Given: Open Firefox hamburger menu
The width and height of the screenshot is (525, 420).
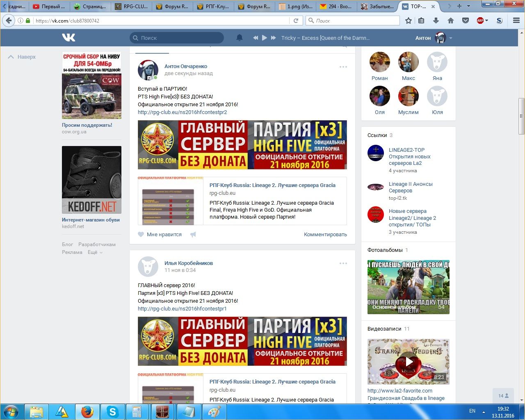Looking at the screenshot, I should pos(516,21).
